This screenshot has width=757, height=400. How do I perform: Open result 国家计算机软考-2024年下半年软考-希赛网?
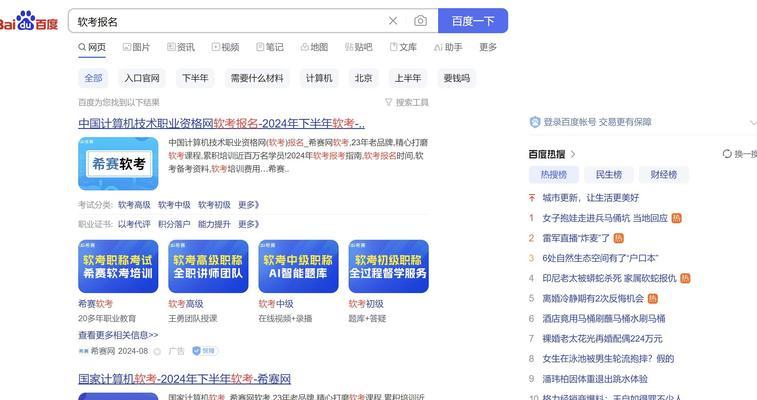click(184, 379)
